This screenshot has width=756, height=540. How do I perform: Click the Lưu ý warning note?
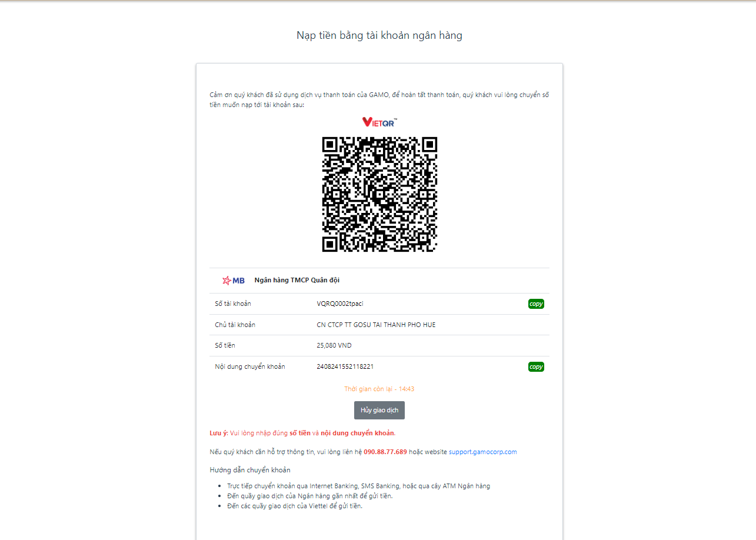(302, 433)
